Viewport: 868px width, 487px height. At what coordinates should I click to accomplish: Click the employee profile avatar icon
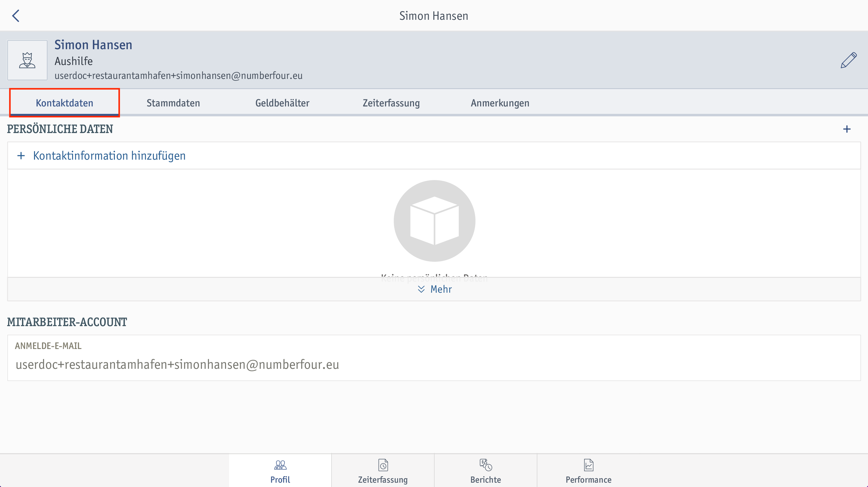28,59
